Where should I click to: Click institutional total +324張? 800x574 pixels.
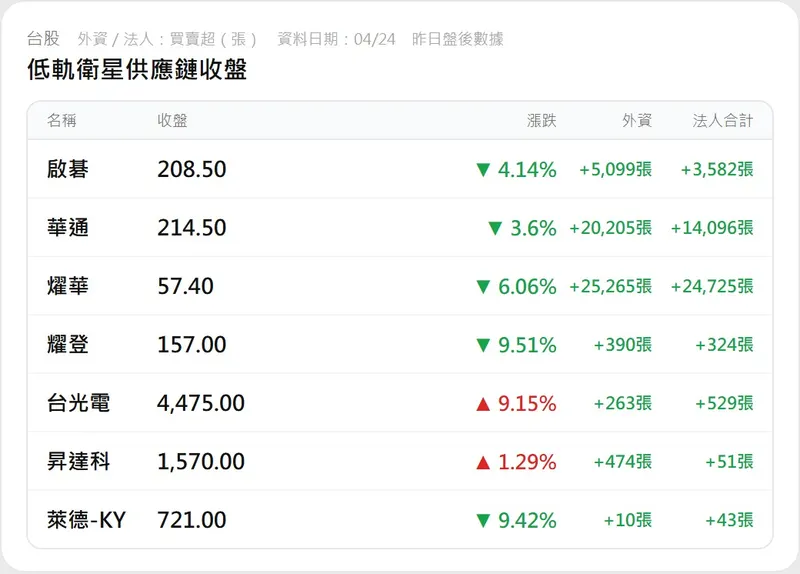pyautogui.click(x=724, y=345)
